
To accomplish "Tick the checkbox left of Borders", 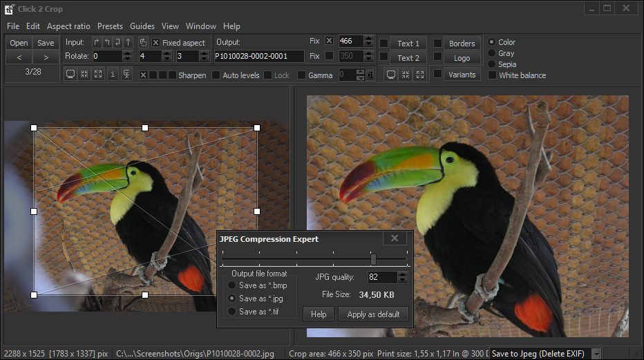I will click(x=438, y=43).
